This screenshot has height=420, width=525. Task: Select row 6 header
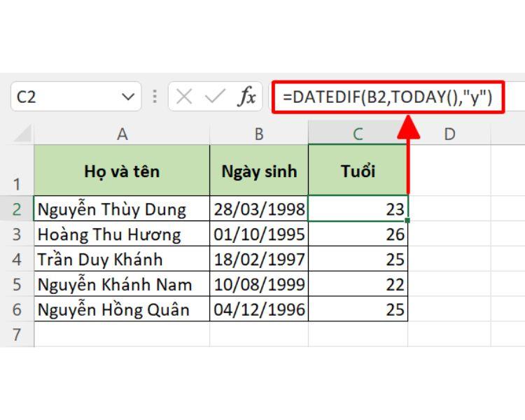tap(17, 309)
